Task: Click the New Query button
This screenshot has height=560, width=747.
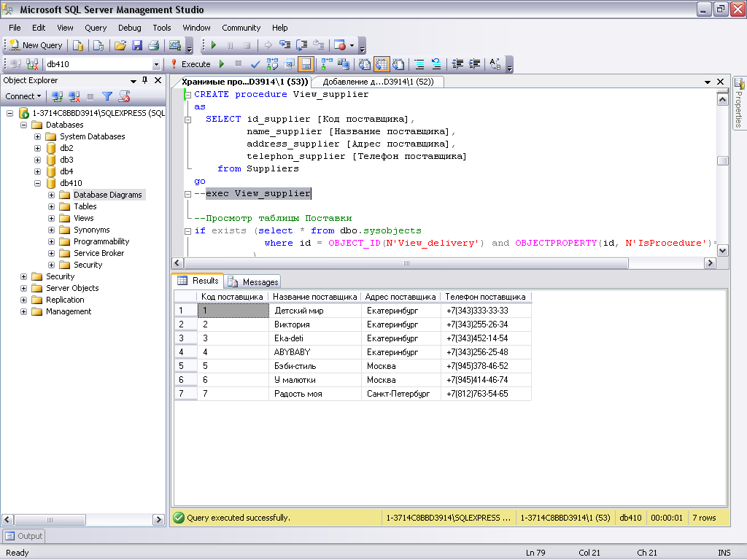Action: [x=36, y=45]
